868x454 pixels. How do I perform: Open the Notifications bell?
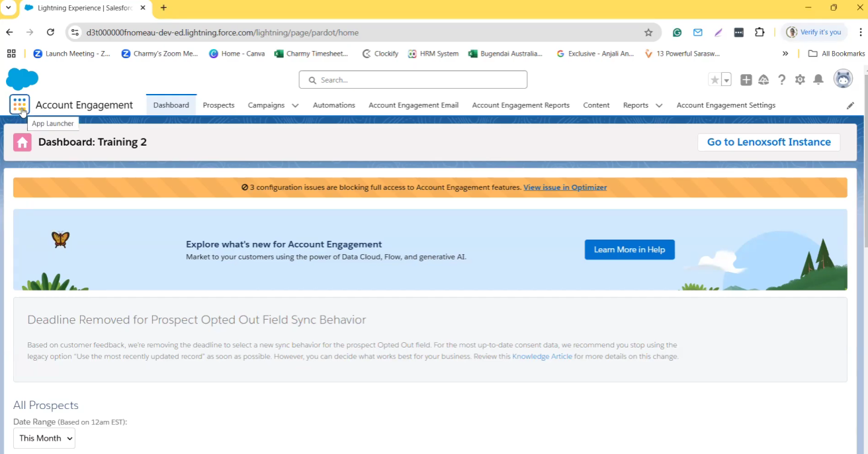point(818,80)
